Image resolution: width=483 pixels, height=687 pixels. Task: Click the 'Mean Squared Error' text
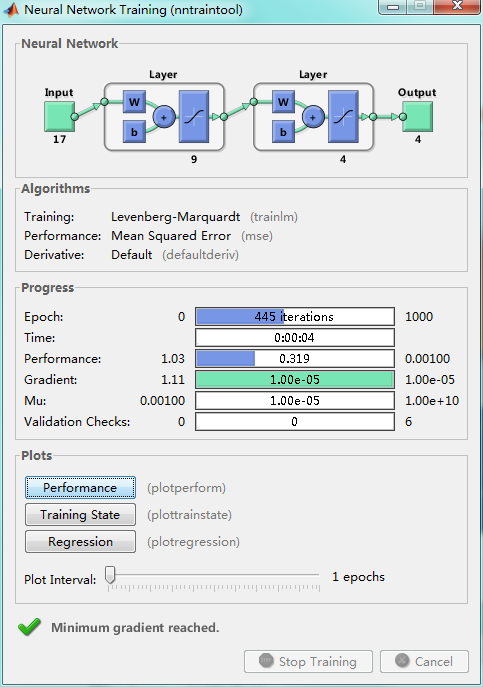pos(171,236)
